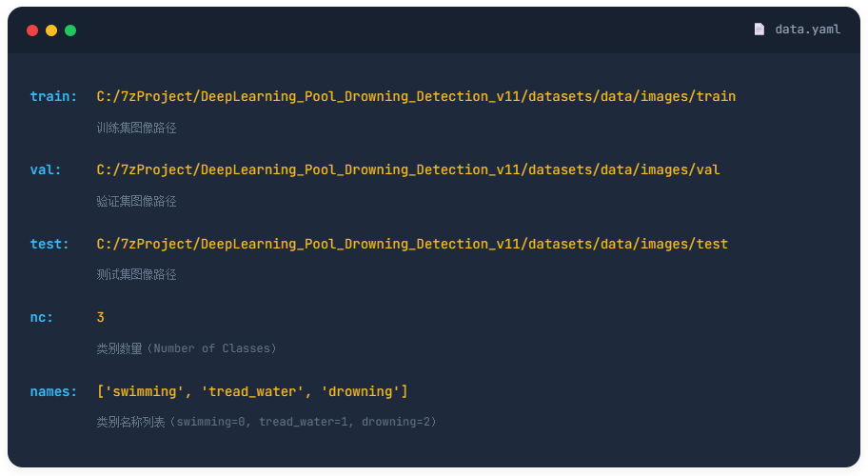
Task: Click the 测试集图像路径 comment
Action: (x=136, y=274)
